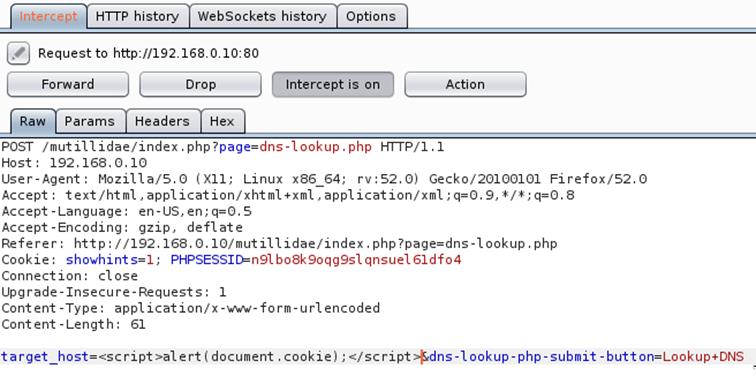This screenshot has width=756, height=376.
Task: Drop the intercepted request
Action: click(x=200, y=84)
